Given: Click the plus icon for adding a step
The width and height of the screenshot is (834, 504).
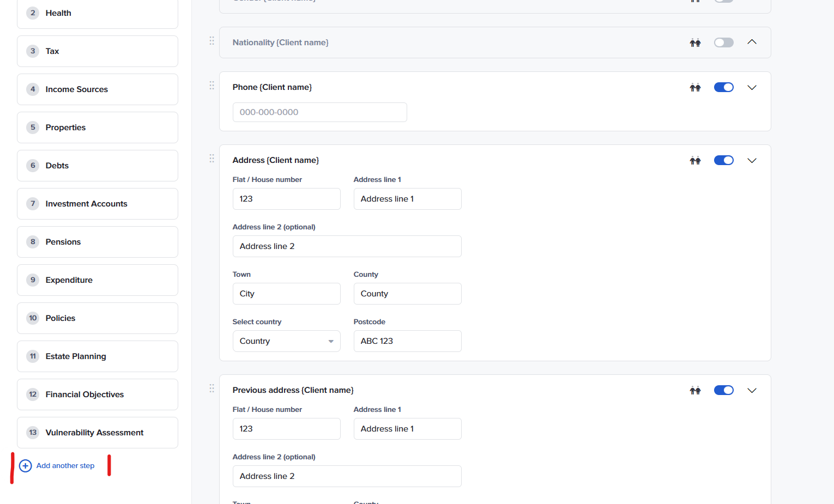Looking at the screenshot, I should click(25, 466).
